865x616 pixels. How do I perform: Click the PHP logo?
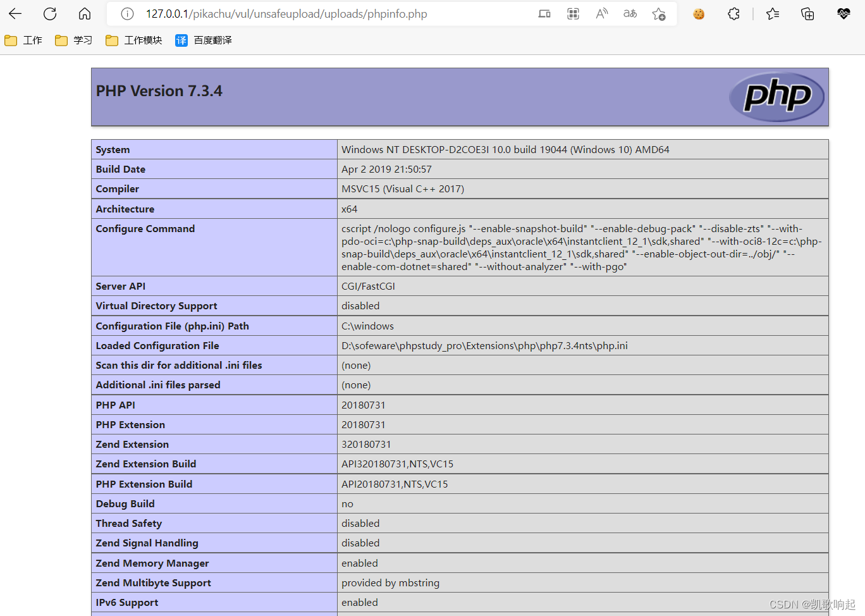pyautogui.click(x=776, y=97)
